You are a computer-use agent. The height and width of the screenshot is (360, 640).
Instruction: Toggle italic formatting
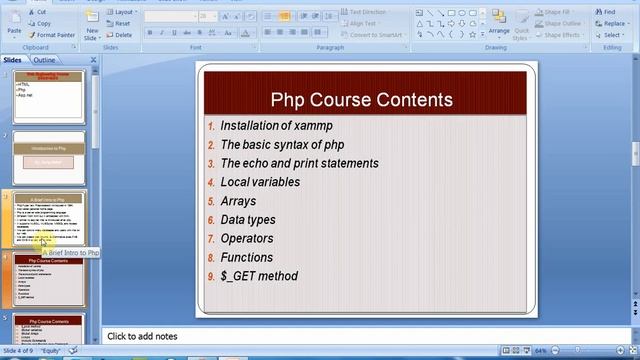[x=162, y=33]
